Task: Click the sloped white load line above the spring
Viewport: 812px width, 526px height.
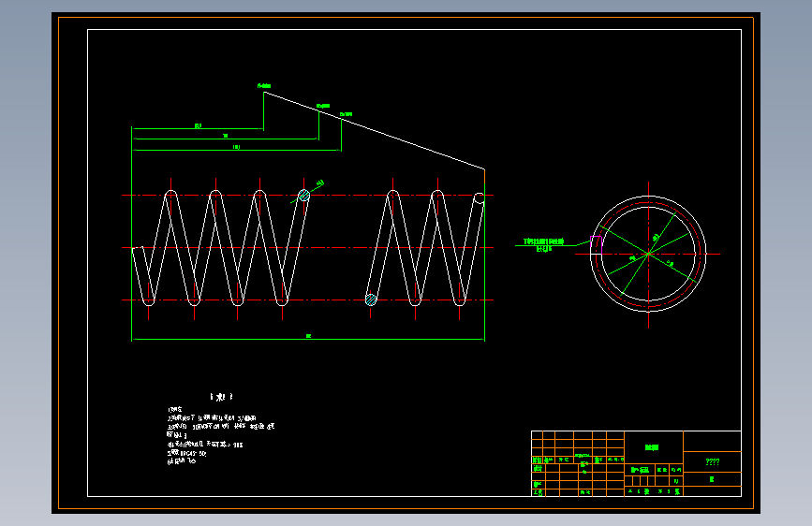Action: pos(375,130)
